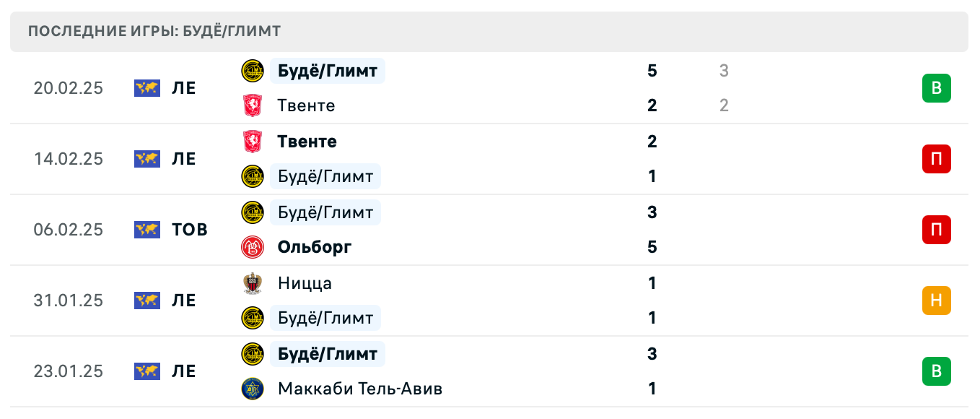Click the green В badge for 20.02.25
The height and width of the screenshot is (419, 980).
[936, 88]
